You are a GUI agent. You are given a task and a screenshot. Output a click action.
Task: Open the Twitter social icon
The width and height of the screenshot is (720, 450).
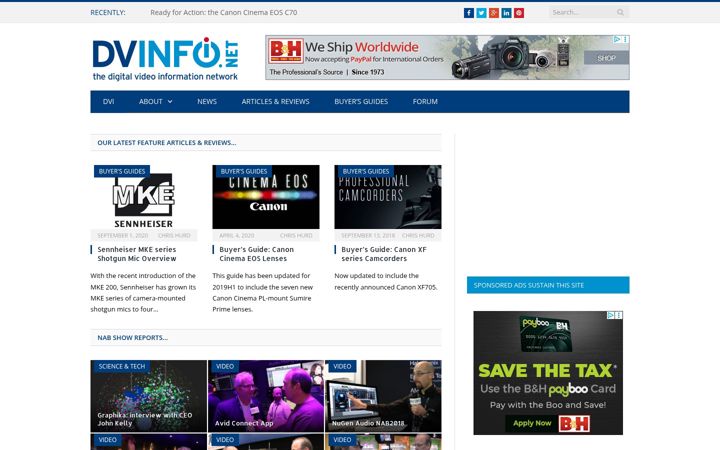pos(481,13)
